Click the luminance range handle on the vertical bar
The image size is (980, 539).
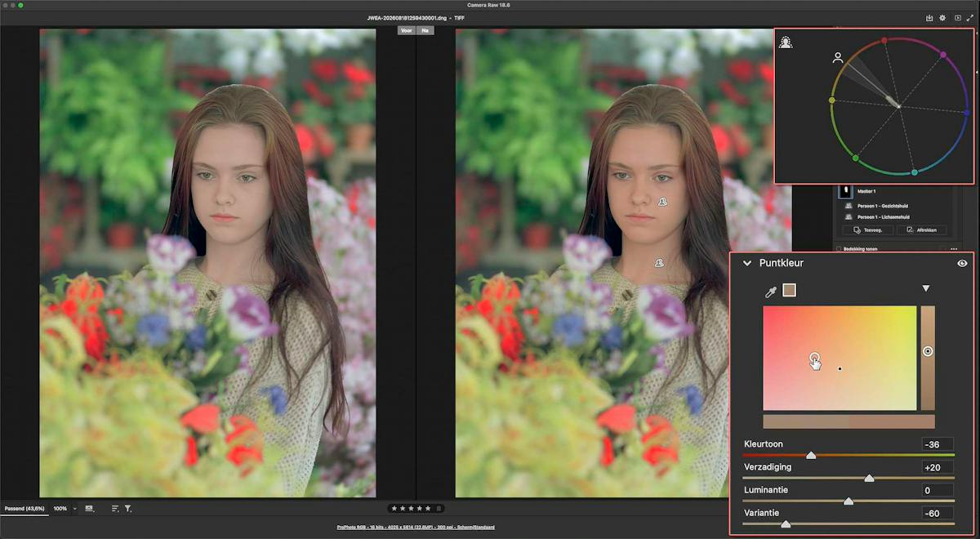click(928, 351)
